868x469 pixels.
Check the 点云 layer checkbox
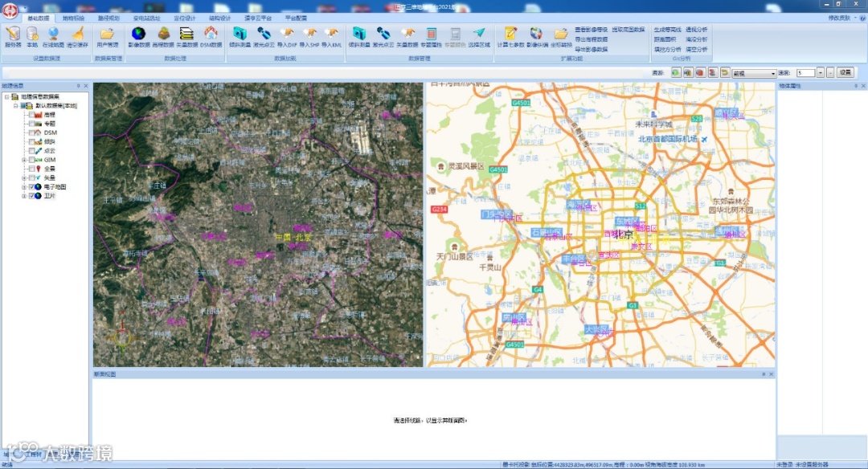(x=31, y=150)
